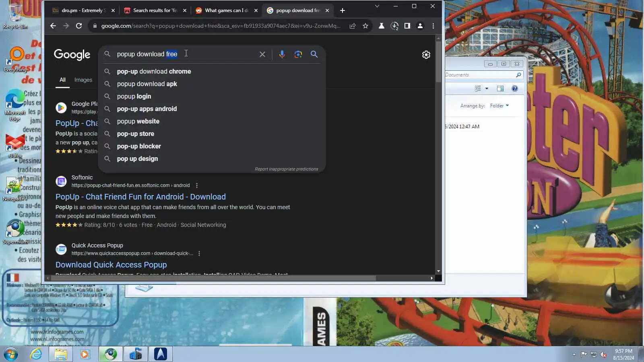
Task: Search by image with Google Lens
Action: [x=298, y=54]
